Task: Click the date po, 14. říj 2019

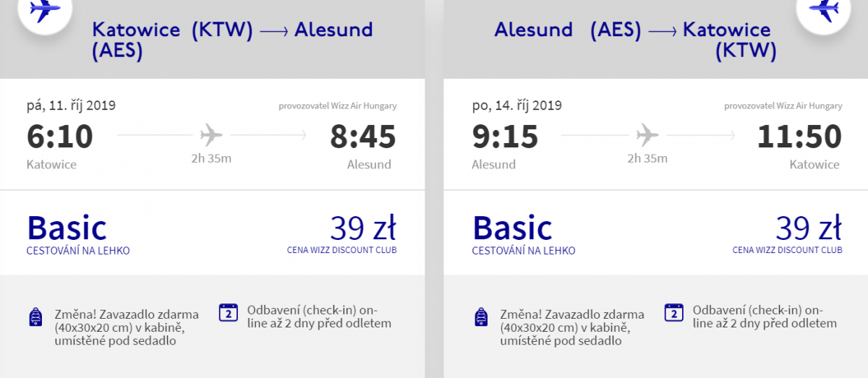Action: click(516, 106)
